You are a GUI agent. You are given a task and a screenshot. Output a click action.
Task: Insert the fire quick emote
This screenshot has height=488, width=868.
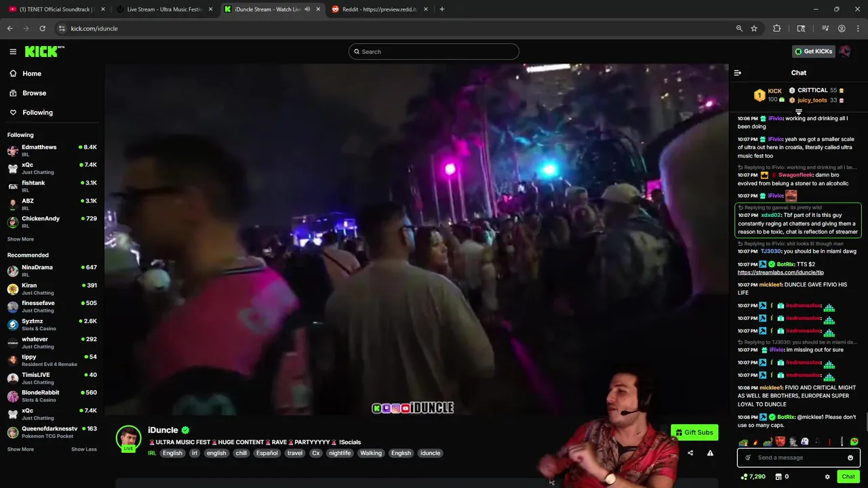click(755, 442)
